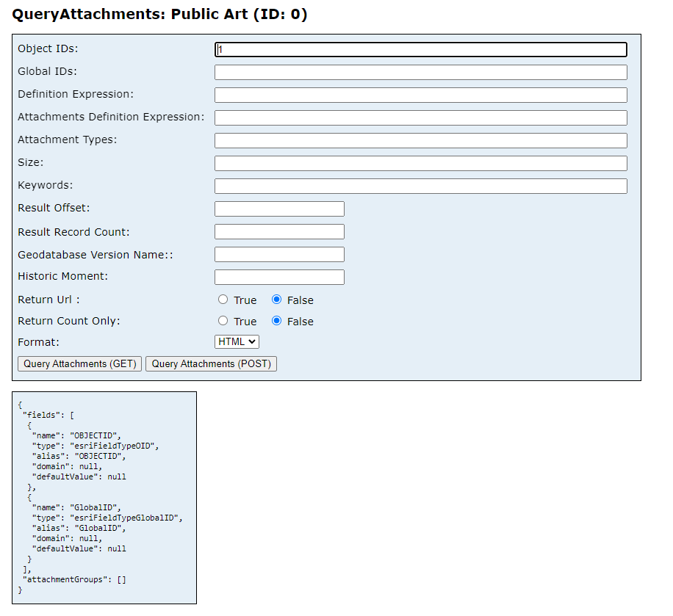Click Query Attachments (POST) button
Viewport: 673px width, 616px height.
pos(211,363)
